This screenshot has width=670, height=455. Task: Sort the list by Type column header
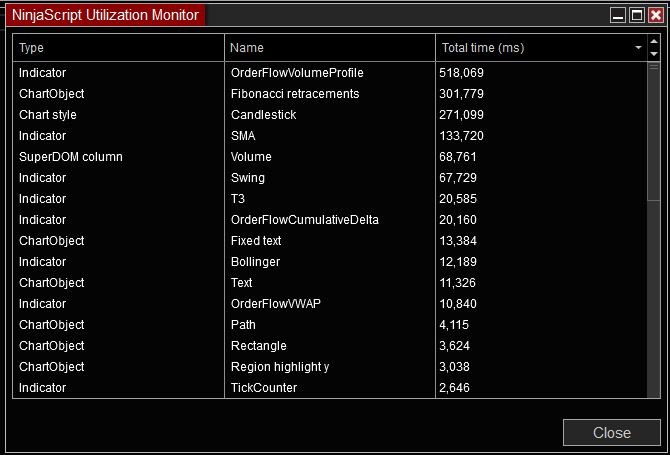tap(118, 48)
